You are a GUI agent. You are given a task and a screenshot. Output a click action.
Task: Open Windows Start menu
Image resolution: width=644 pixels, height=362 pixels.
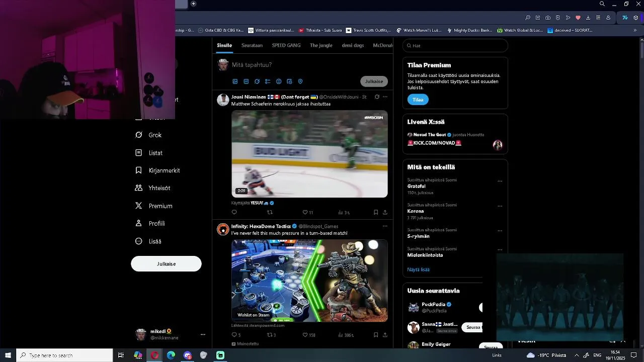click(8, 355)
